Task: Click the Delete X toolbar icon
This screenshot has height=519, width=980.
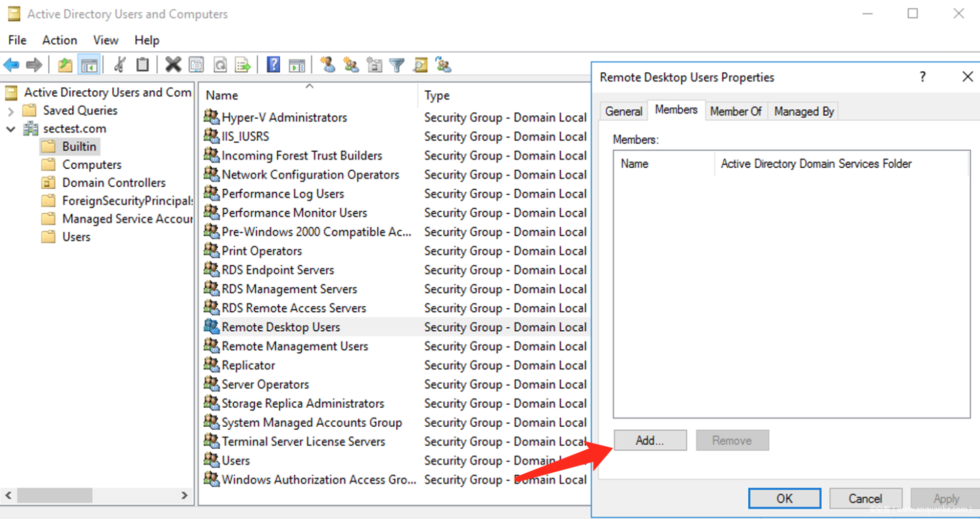Action: coord(173,65)
